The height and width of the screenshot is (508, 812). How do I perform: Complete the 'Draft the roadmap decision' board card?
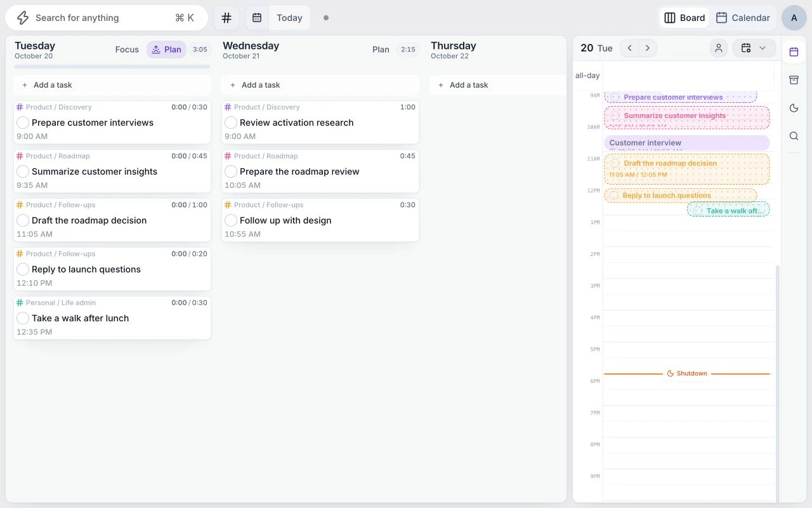click(23, 220)
